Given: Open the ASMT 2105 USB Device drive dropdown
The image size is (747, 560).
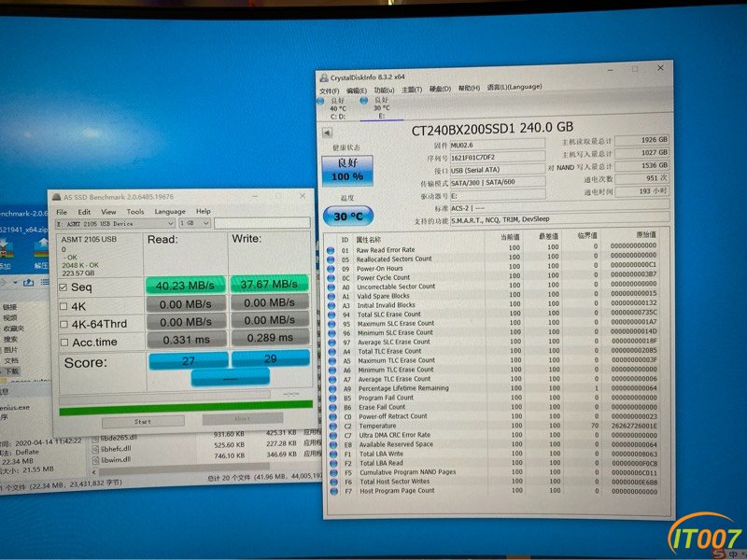Looking at the screenshot, I should pyautogui.click(x=115, y=223).
